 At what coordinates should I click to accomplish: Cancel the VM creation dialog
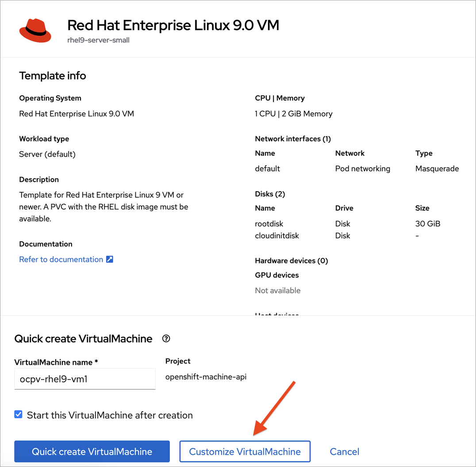click(344, 452)
